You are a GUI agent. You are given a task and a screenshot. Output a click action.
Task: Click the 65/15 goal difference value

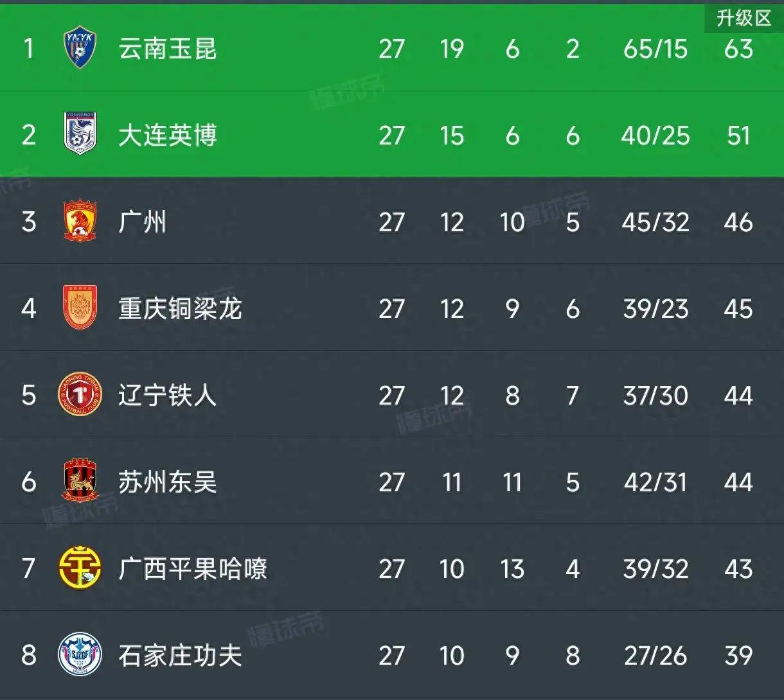[x=655, y=49]
